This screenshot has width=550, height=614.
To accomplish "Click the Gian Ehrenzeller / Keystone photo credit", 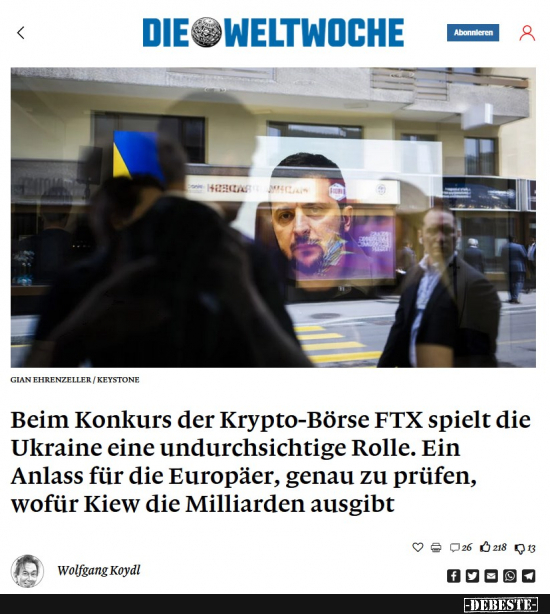I will tap(75, 380).
